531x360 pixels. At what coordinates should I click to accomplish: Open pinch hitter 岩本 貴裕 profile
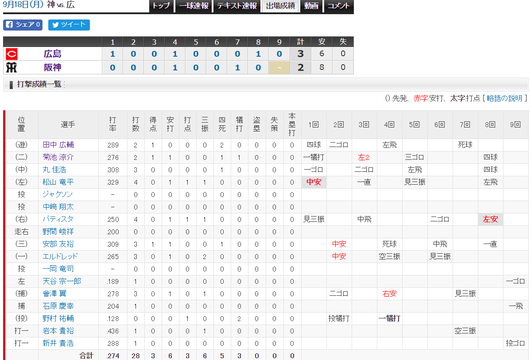click(x=58, y=331)
